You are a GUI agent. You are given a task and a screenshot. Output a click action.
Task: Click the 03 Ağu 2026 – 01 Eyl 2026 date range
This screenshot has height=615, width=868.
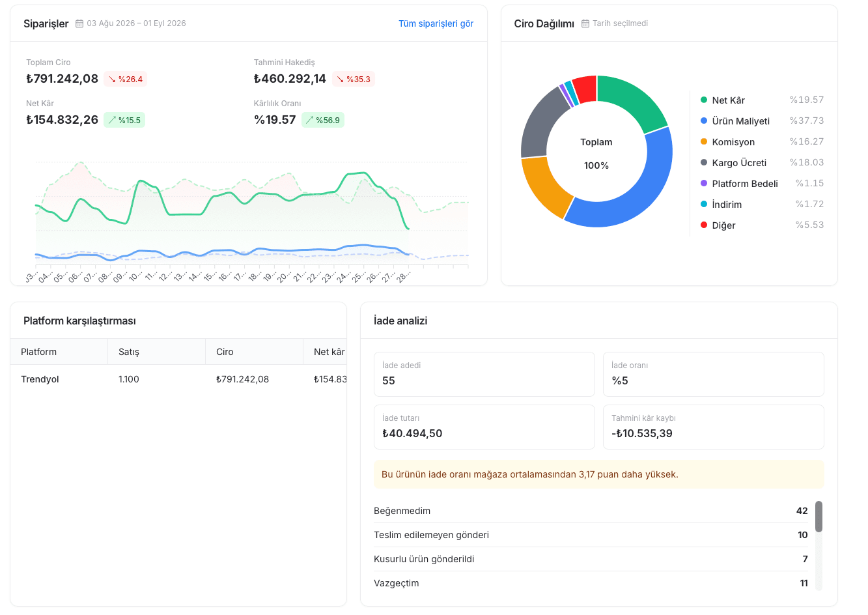[136, 23]
